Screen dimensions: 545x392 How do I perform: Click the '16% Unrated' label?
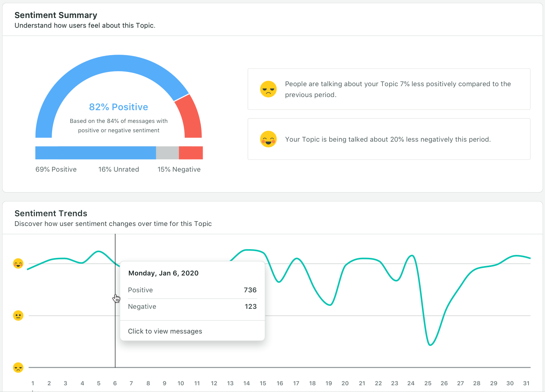coord(119,169)
